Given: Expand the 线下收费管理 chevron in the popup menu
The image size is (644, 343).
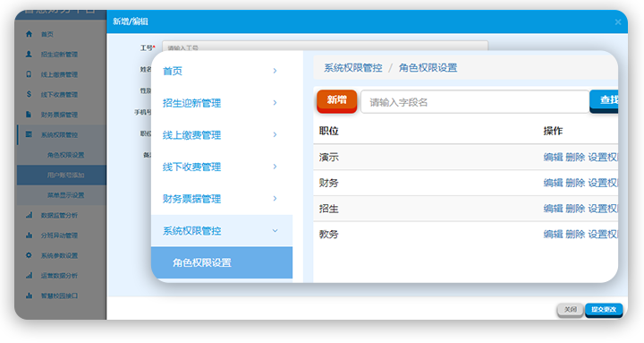Looking at the screenshot, I should click(x=275, y=167).
